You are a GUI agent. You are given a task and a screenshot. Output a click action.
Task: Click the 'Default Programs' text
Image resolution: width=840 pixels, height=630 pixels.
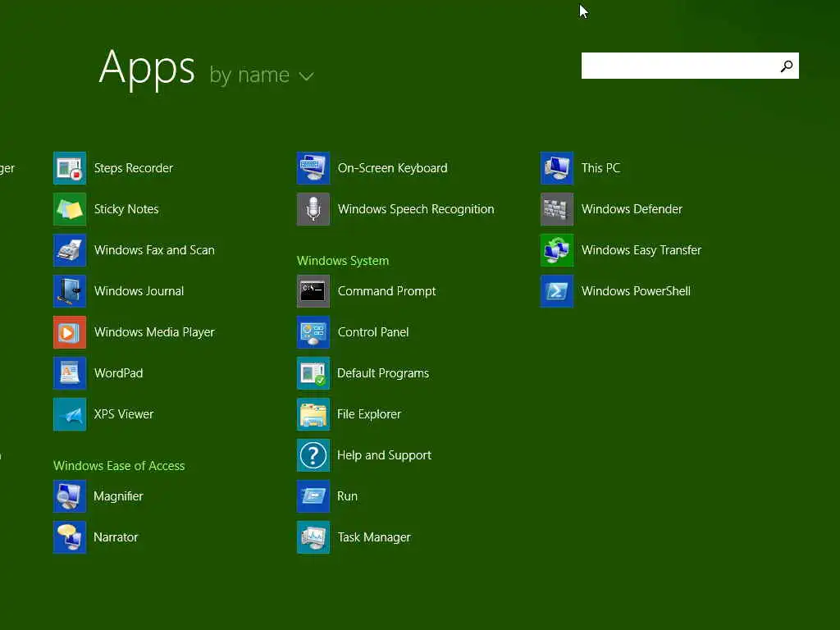(383, 373)
